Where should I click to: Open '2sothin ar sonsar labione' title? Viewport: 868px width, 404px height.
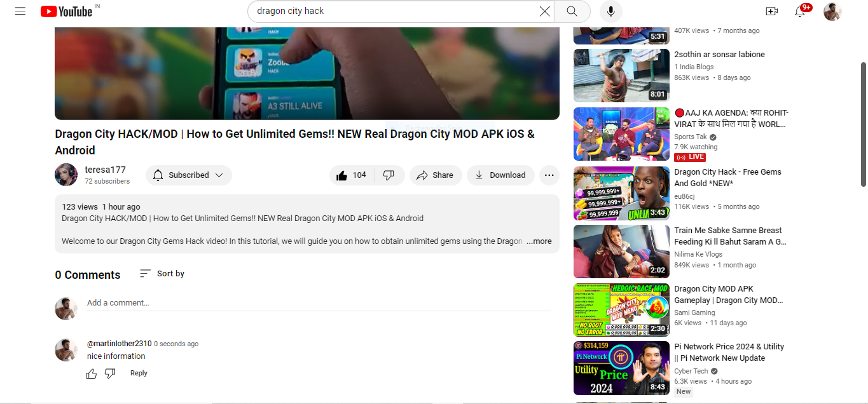point(720,55)
